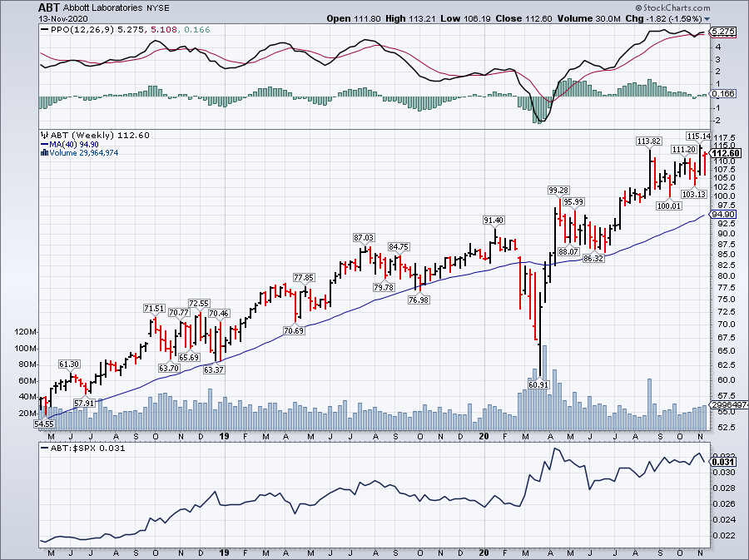Click the 113.82 peak price annotation
Image resolution: width=749 pixels, height=560 pixels.
[x=649, y=141]
